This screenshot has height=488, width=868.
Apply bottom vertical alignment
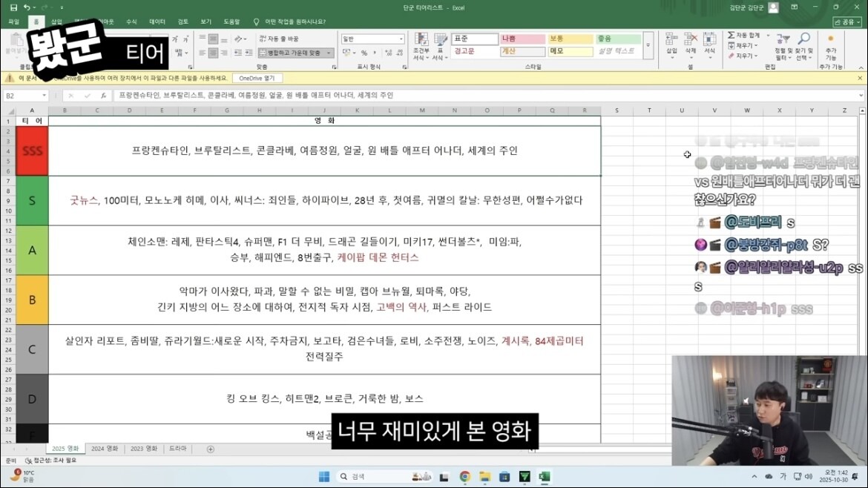(x=223, y=39)
